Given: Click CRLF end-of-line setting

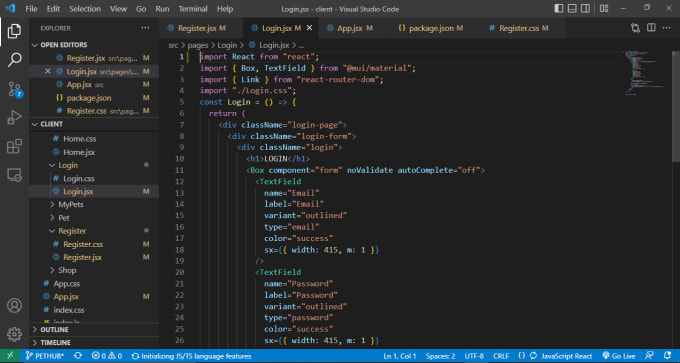Looking at the screenshot, I should click(x=501, y=356).
